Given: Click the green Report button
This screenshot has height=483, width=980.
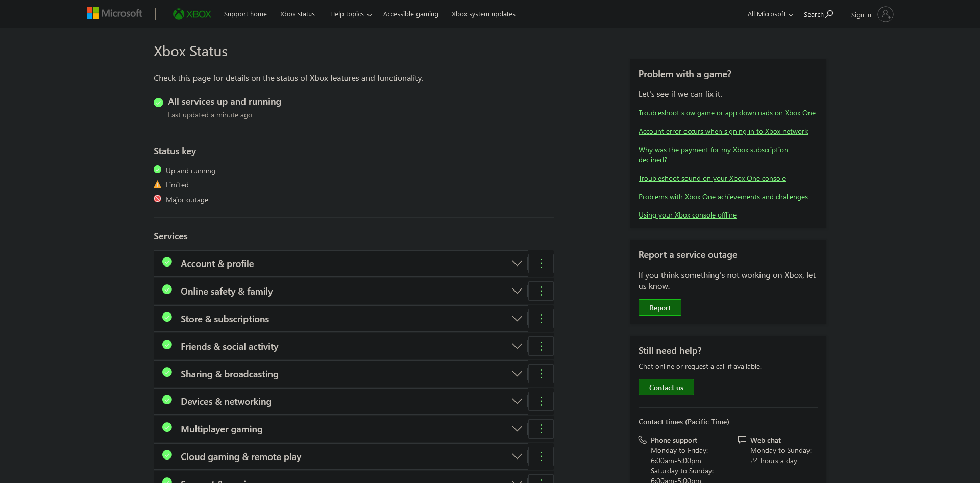Looking at the screenshot, I should pos(659,307).
